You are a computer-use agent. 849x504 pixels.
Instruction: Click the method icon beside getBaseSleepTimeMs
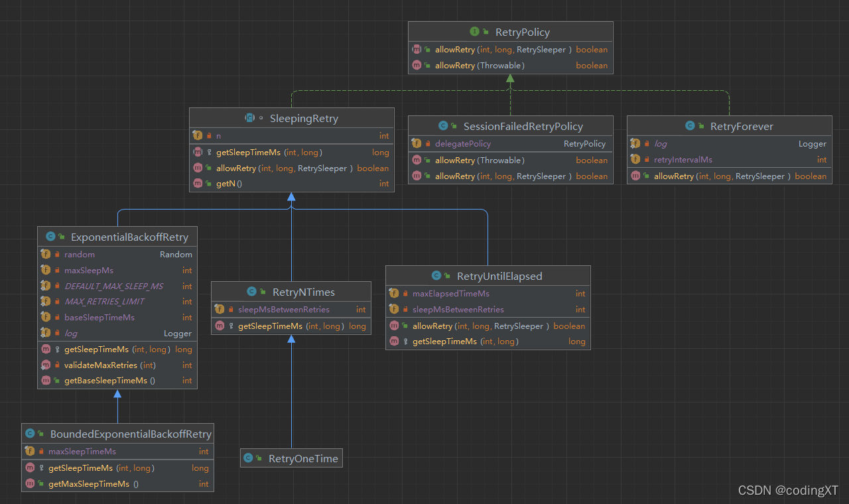tap(46, 381)
